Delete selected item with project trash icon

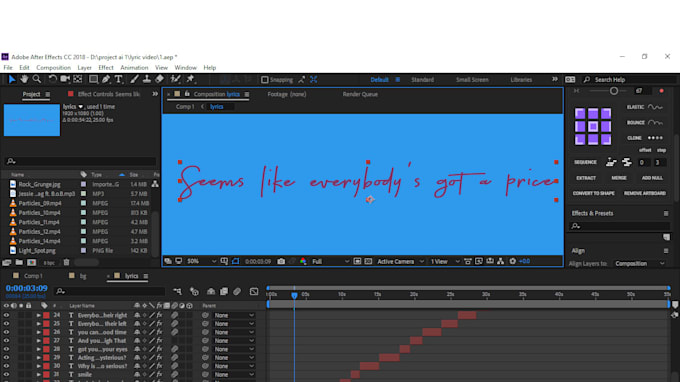coord(66,262)
